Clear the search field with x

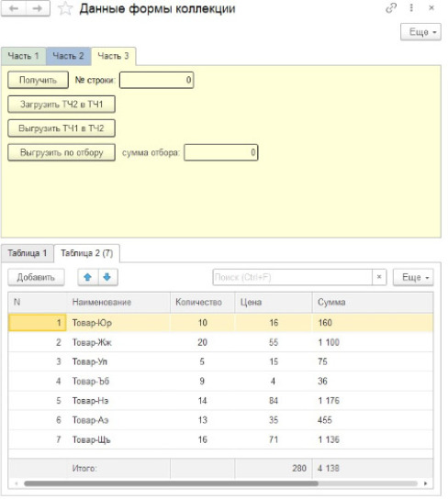point(379,277)
